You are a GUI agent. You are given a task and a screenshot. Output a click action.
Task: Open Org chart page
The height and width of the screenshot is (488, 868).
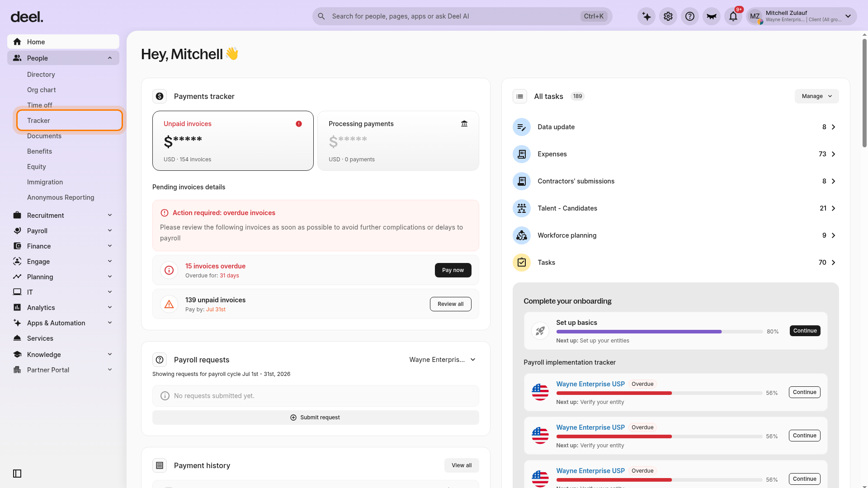42,90
